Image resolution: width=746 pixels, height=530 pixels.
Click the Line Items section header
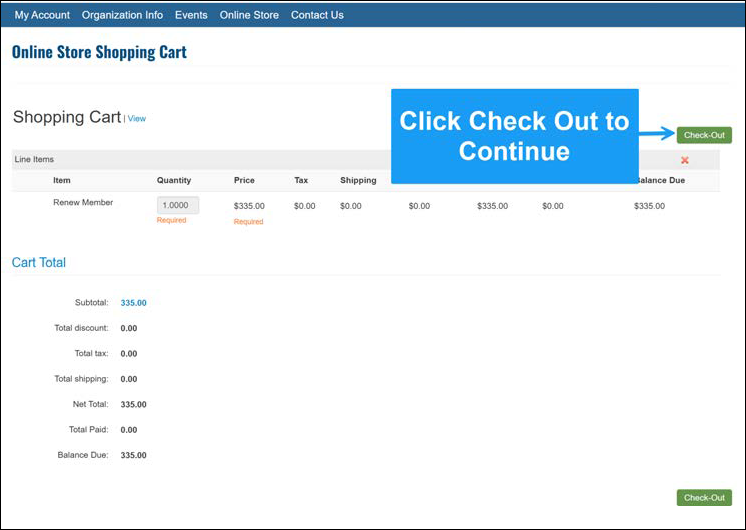pyautogui.click(x=34, y=159)
